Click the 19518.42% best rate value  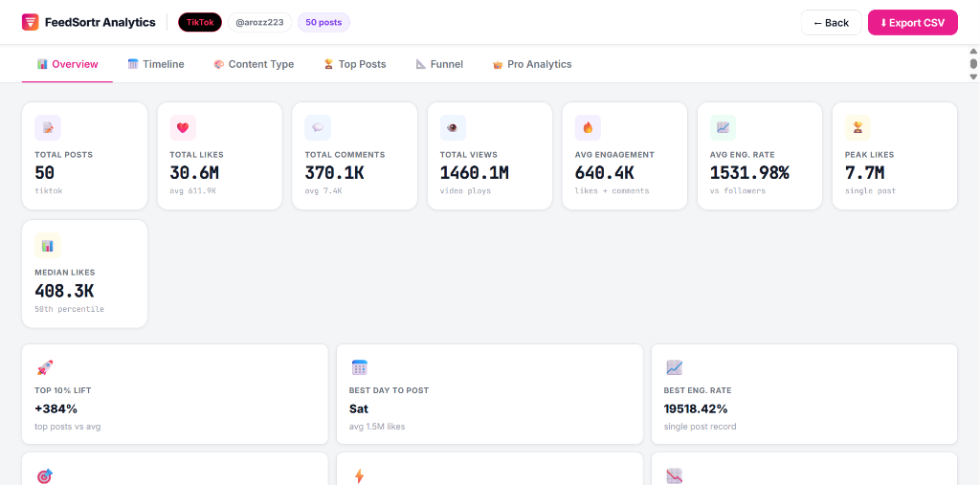696,408
